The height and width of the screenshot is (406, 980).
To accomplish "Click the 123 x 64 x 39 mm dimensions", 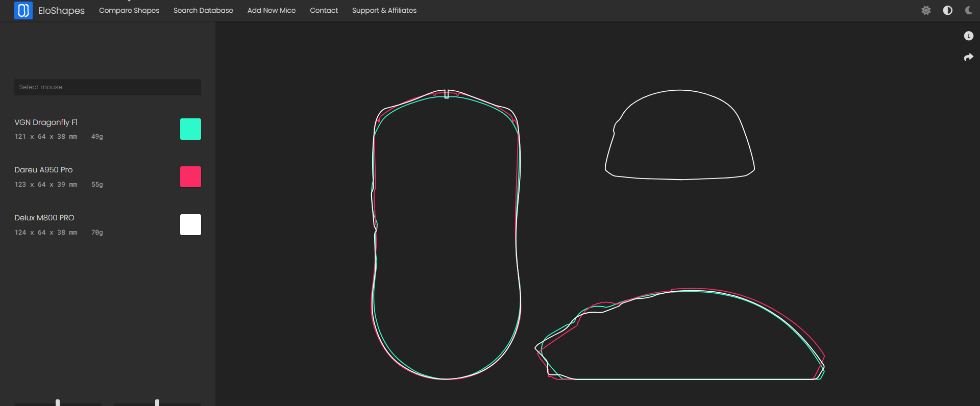I will click(x=46, y=185).
